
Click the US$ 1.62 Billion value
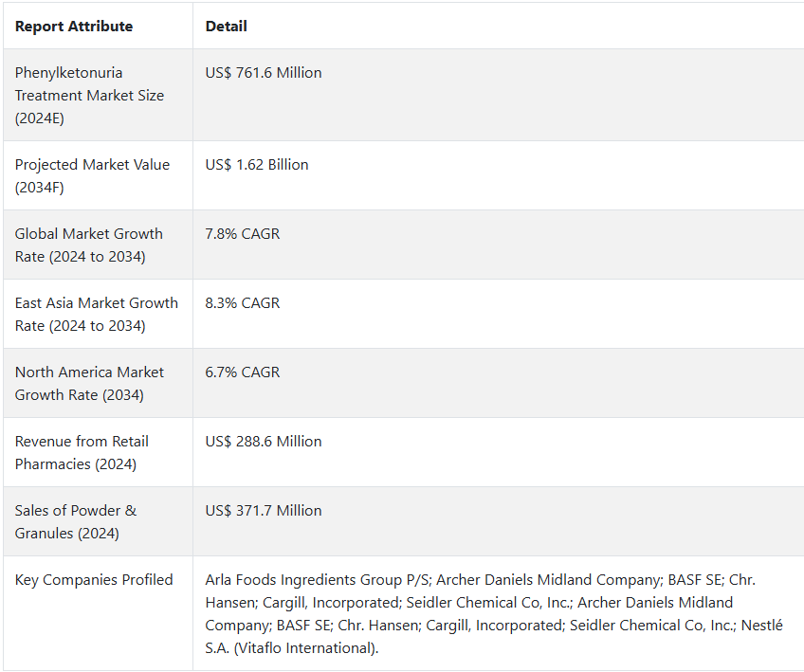point(257,165)
